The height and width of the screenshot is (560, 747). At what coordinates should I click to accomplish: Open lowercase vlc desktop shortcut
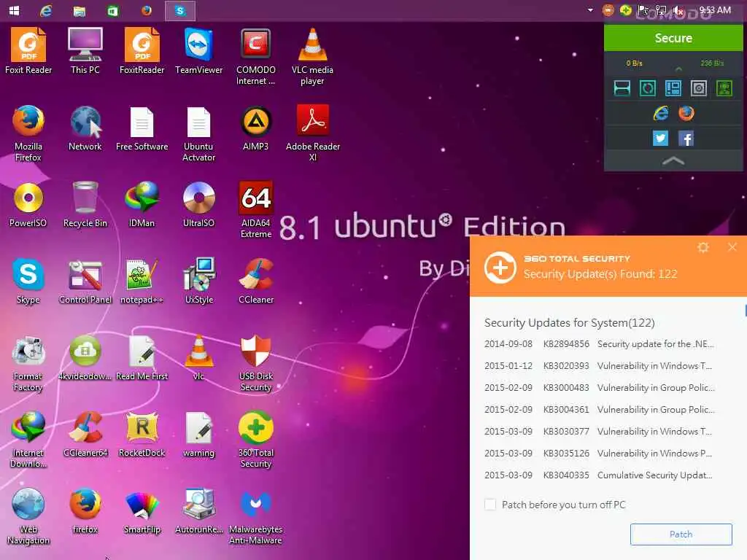[198, 357]
